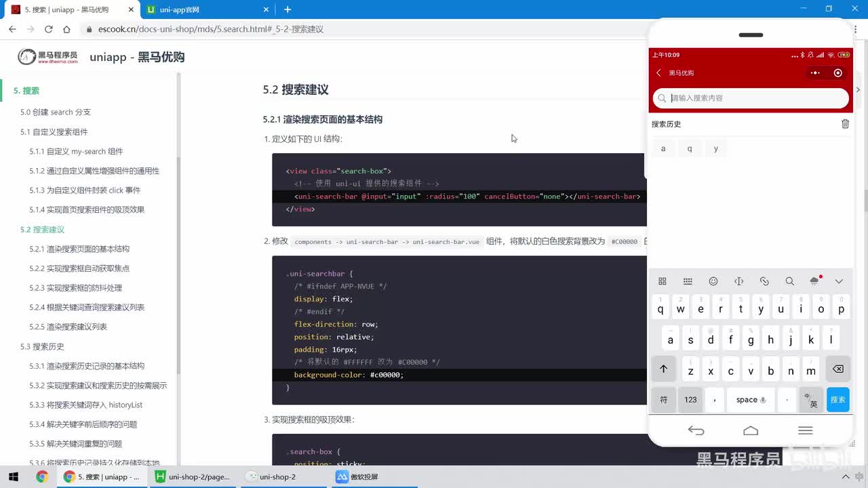Open HBuilder uni-shop-2/page taskbar item
Image resolution: width=868 pixels, height=488 pixels.
pyautogui.click(x=193, y=476)
